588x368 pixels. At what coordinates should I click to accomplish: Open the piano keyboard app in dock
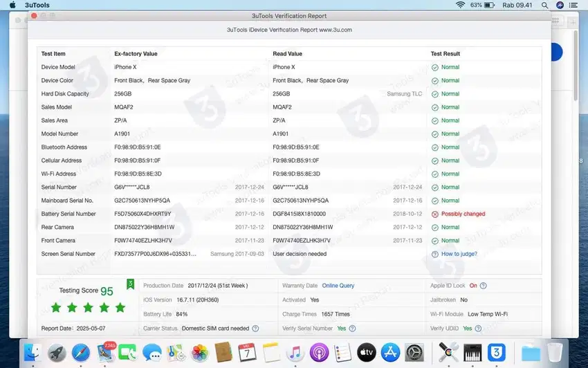(472, 353)
